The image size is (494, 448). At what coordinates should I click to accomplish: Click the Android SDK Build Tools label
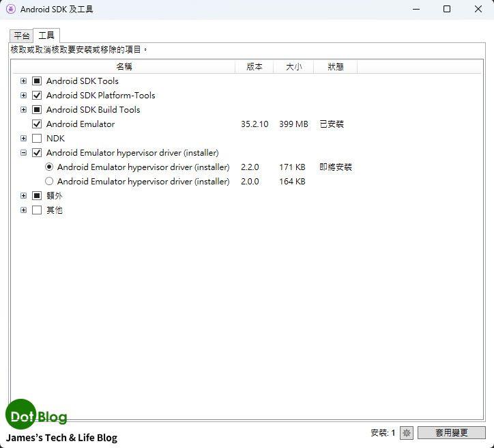(x=93, y=110)
